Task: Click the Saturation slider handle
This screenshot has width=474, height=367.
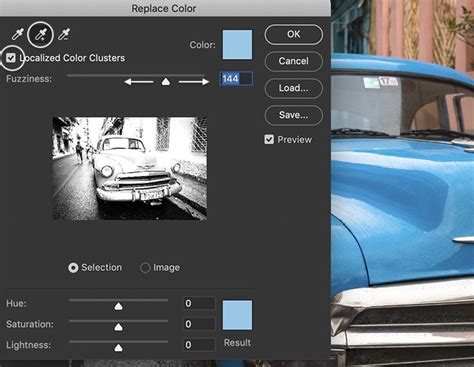Action: 118,327
